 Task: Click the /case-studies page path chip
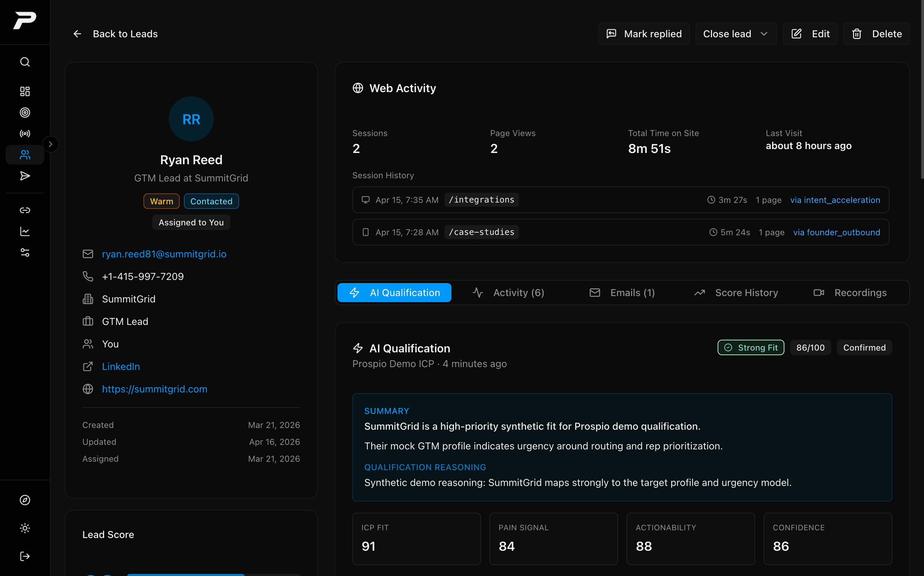(x=481, y=232)
